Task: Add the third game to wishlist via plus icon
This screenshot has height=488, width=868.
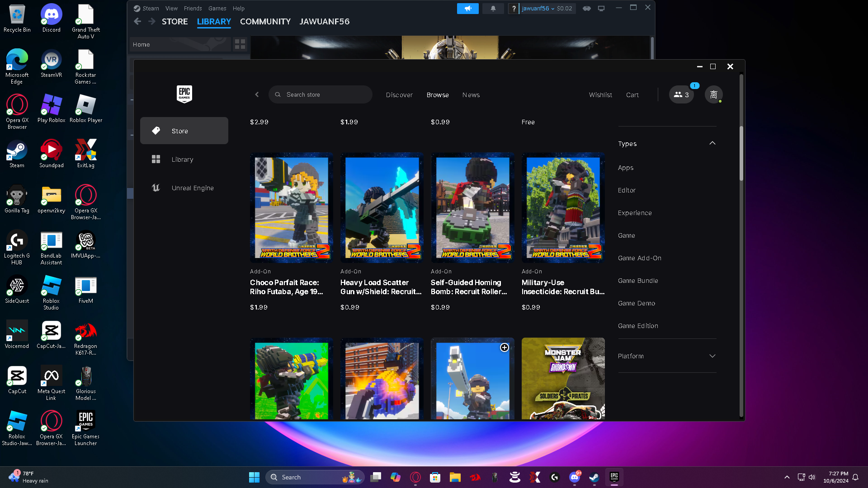Action: click(505, 347)
